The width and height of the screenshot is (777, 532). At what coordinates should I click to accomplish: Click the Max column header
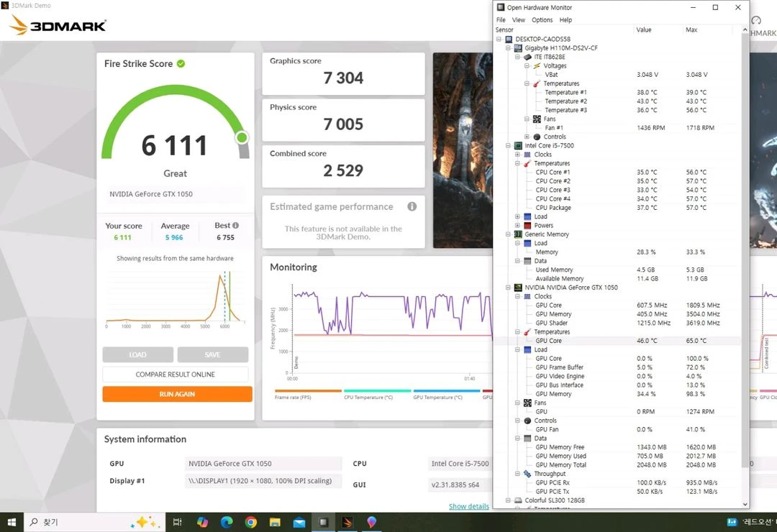coord(708,29)
